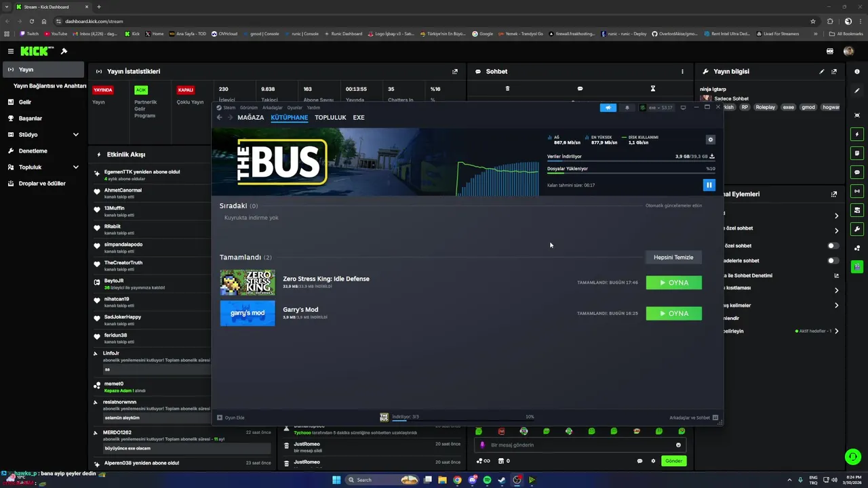Expand kelimeler row chevron
868x488 pixels.
836,305
